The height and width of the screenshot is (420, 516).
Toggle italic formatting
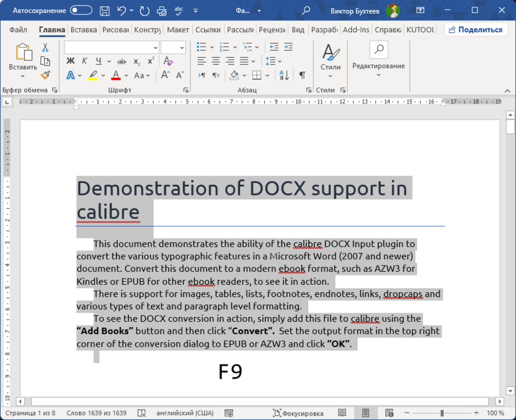click(x=84, y=60)
